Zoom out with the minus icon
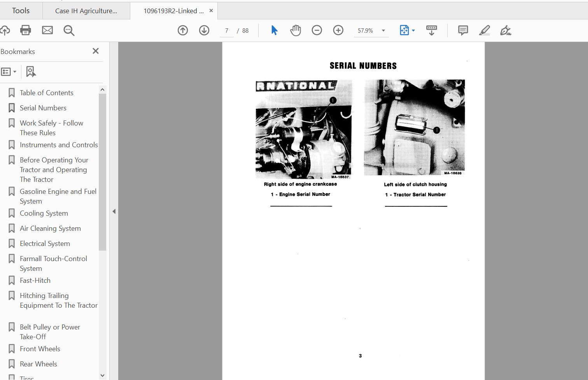The width and height of the screenshot is (588, 380). pyautogui.click(x=317, y=30)
